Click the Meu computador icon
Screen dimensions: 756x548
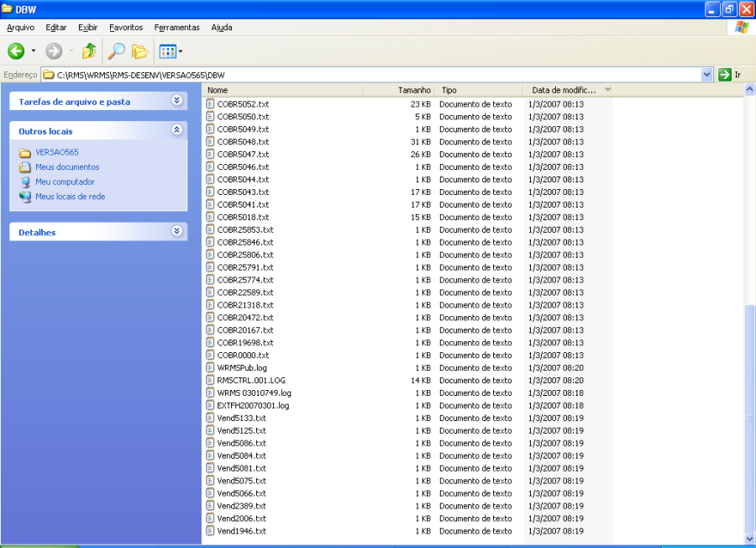[x=25, y=182]
